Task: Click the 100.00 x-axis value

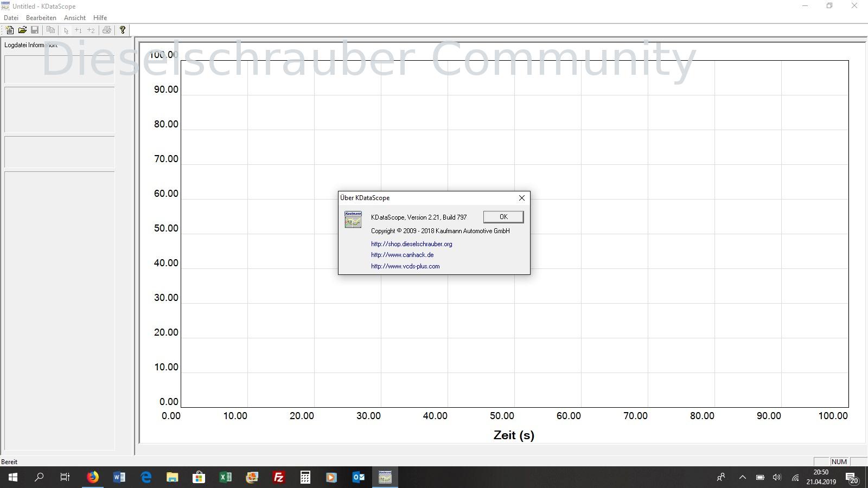Action: pos(833,416)
